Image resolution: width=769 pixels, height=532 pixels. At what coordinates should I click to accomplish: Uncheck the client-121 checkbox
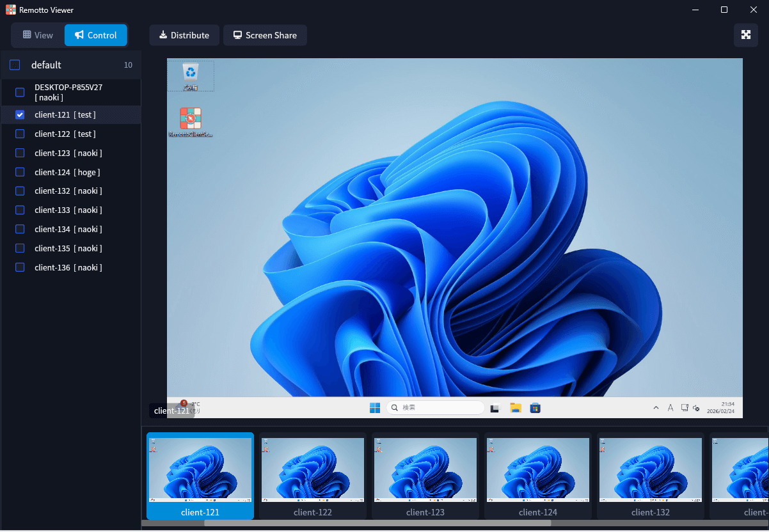20,115
